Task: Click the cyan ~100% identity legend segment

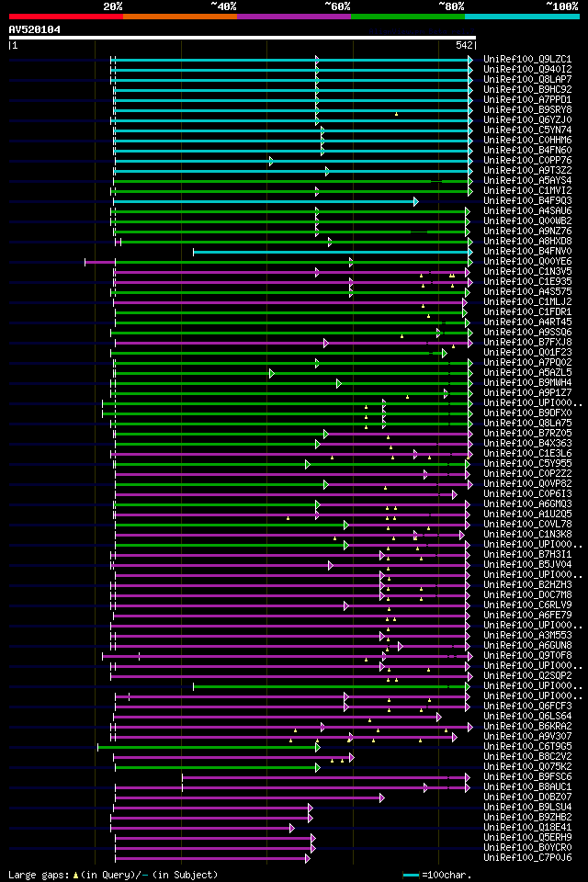Action: click(x=522, y=17)
